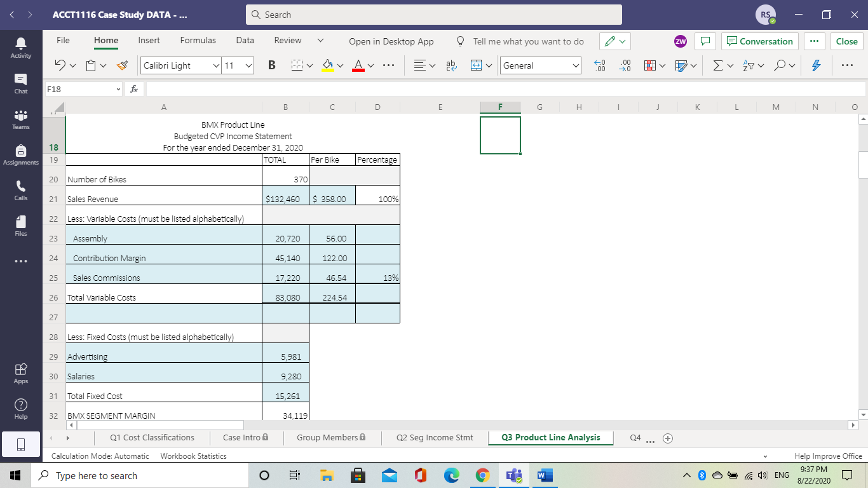Toggle Bold formatting
Screen dimensions: 868x488
click(x=271, y=65)
